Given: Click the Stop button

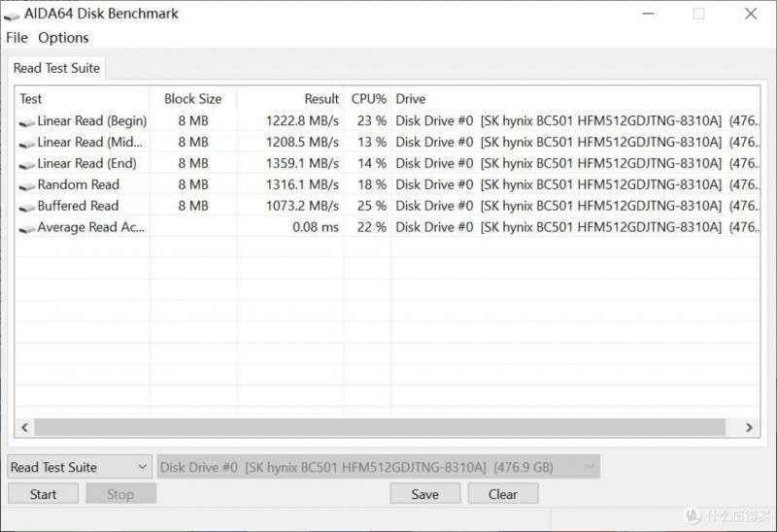Looking at the screenshot, I should [x=120, y=494].
